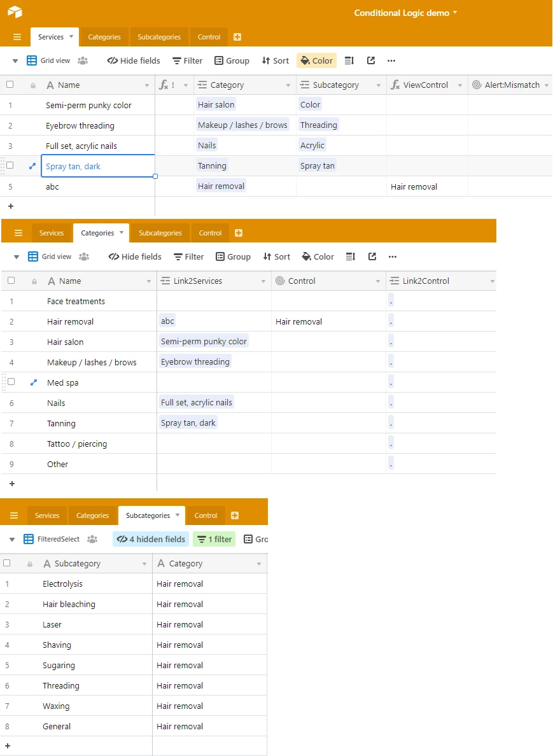
Task: Expand the Med spa record
Action: point(33,382)
